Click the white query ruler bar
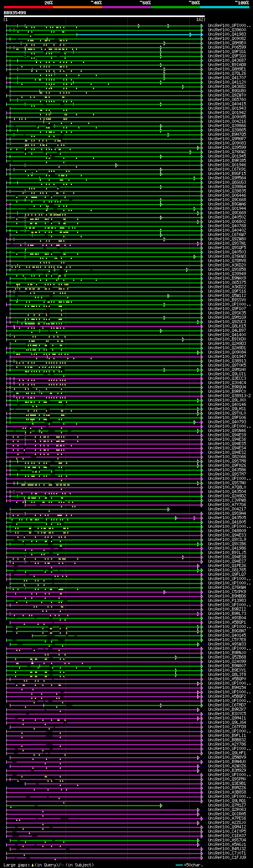 104,16
